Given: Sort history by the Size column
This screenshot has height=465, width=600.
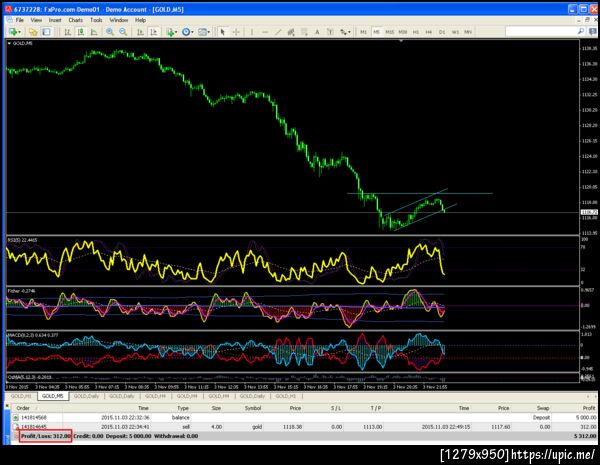Looking at the screenshot, I should coord(216,408).
